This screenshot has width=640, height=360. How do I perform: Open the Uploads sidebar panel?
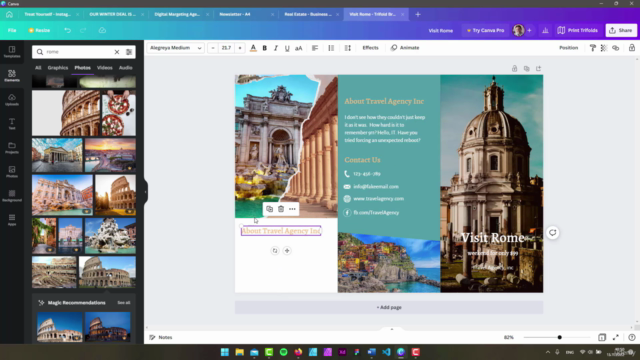pyautogui.click(x=12, y=100)
